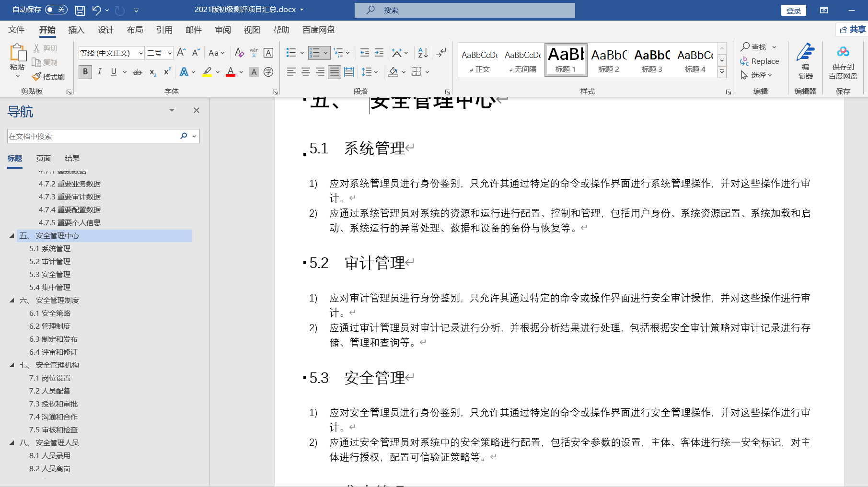Switch to 审阅 ribbon tab
Viewport: 868px width, 487px height.
click(223, 30)
